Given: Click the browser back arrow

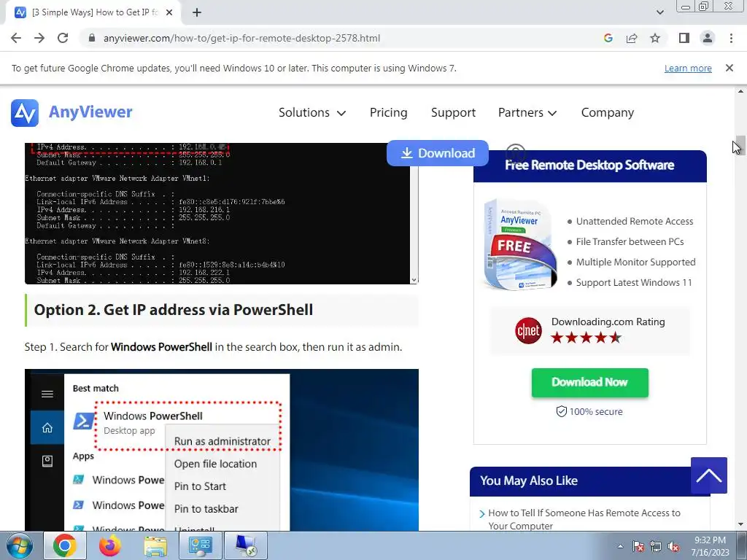Looking at the screenshot, I should (x=16, y=38).
